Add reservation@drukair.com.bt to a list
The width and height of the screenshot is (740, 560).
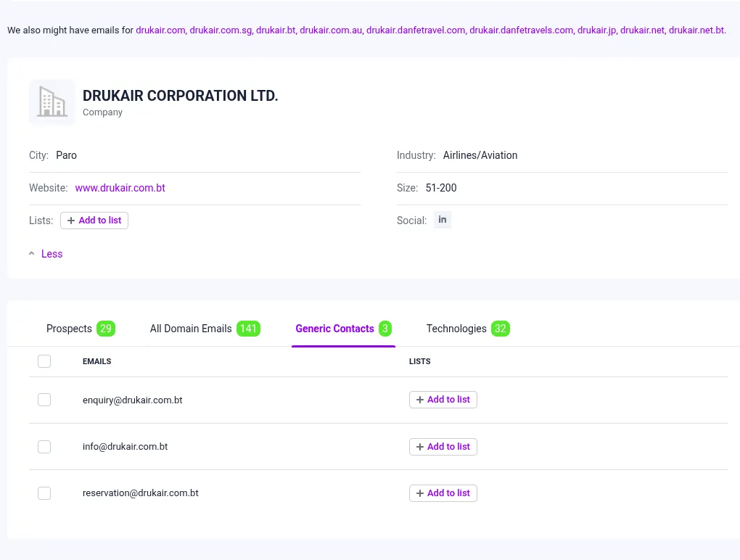[443, 493]
